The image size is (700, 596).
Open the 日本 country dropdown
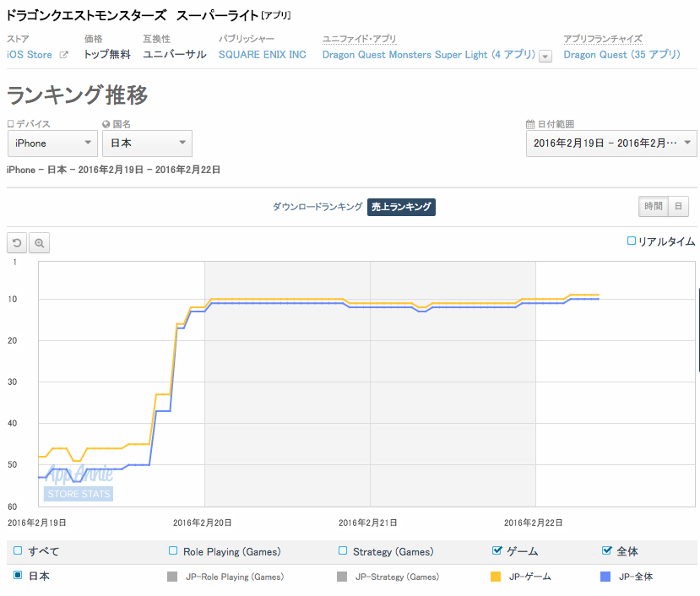[x=147, y=144]
